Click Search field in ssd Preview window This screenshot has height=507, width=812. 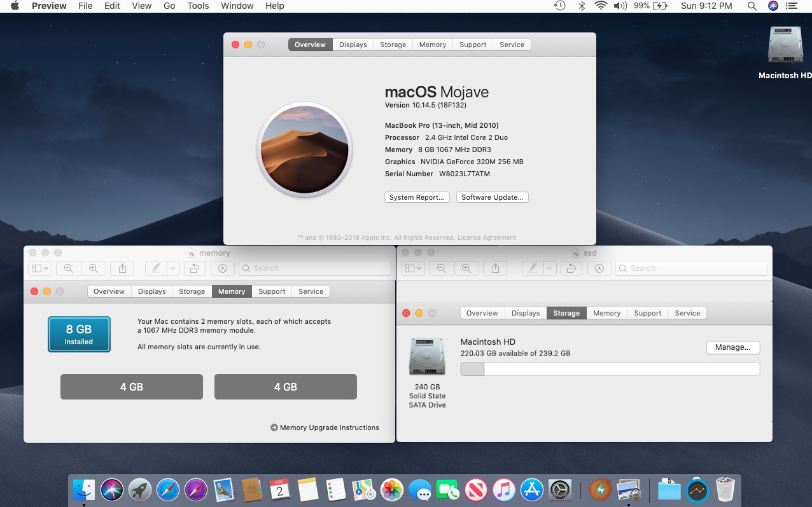[x=691, y=268]
